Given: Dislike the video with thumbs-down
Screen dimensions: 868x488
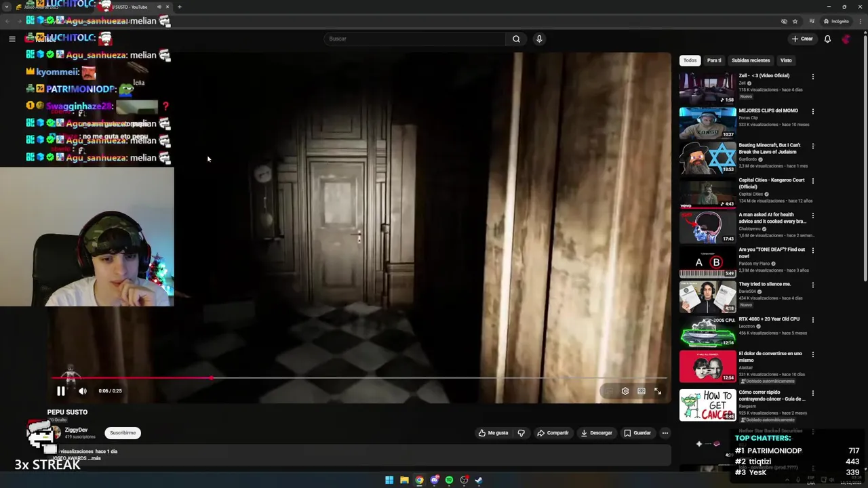Looking at the screenshot, I should click(521, 432).
